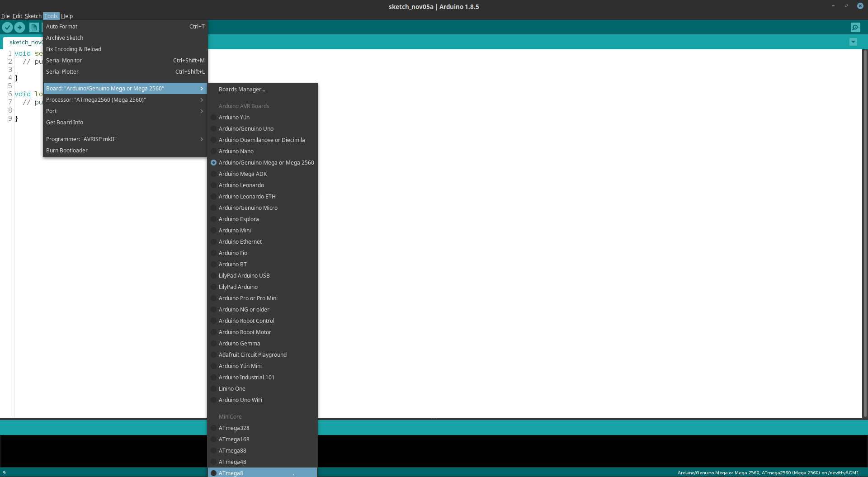Image resolution: width=868 pixels, height=477 pixels.
Task: Expand the Port submenu
Action: click(x=125, y=111)
